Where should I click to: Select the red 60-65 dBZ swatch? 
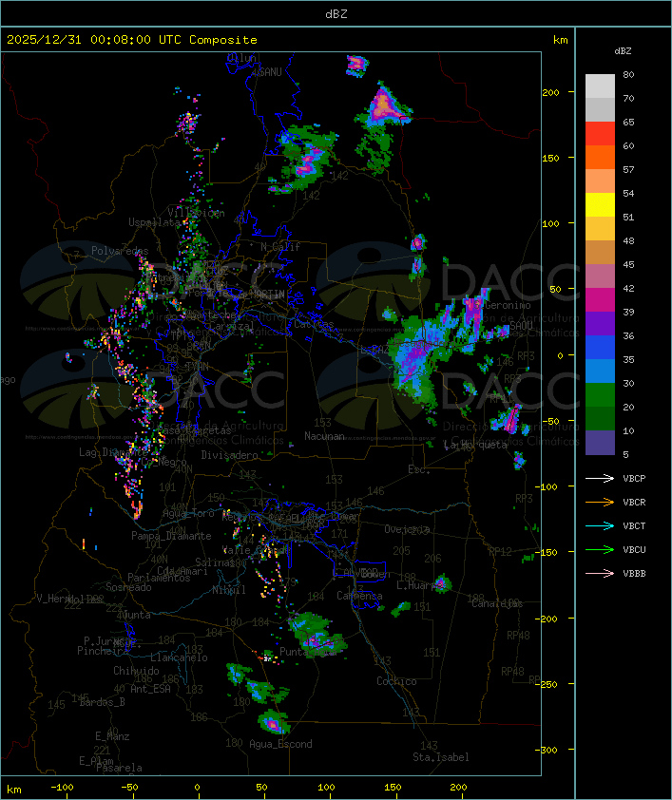(600, 134)
